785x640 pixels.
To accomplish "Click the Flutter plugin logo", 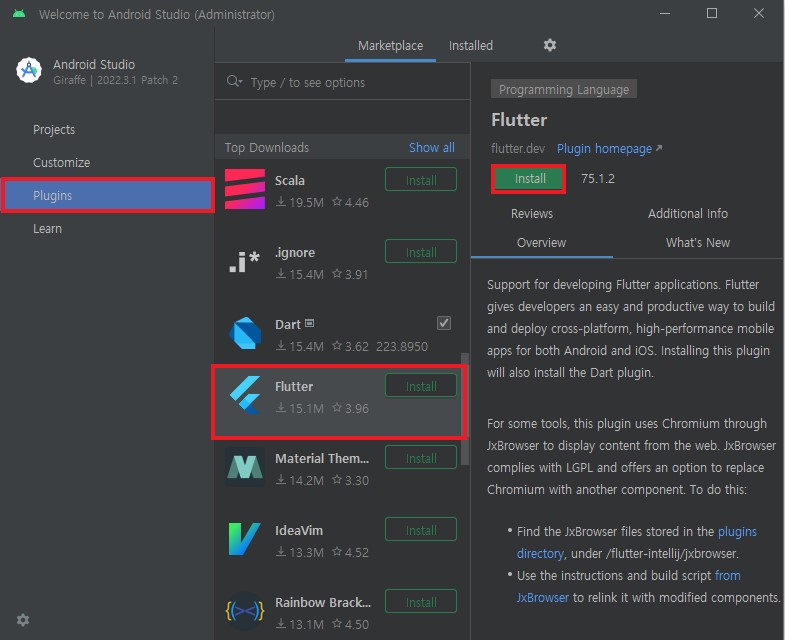I will (x=245, y=395).
